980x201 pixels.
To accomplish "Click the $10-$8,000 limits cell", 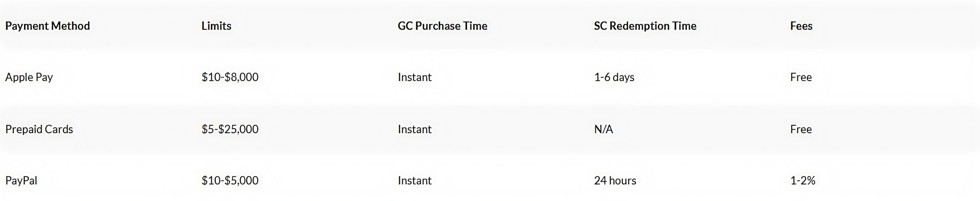I will click(x=230, y=77).
